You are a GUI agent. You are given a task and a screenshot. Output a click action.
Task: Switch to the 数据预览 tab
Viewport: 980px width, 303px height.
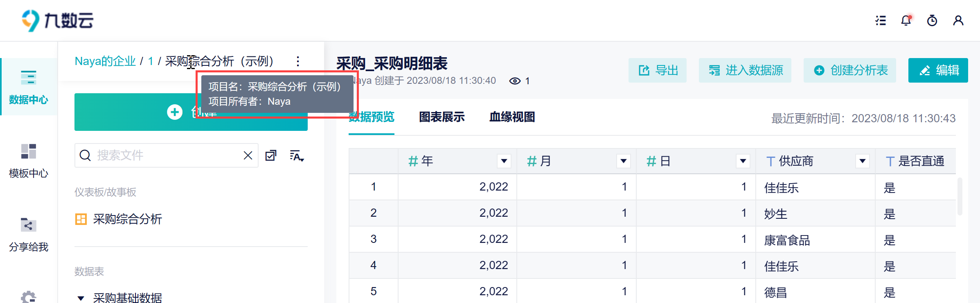click(372, 117)
